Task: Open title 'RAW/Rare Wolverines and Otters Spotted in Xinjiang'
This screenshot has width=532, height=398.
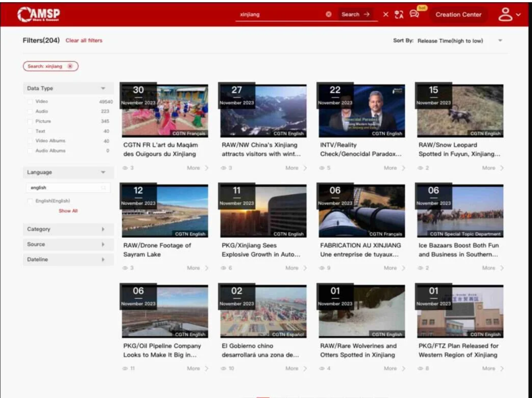Action: tap(358, 350)
